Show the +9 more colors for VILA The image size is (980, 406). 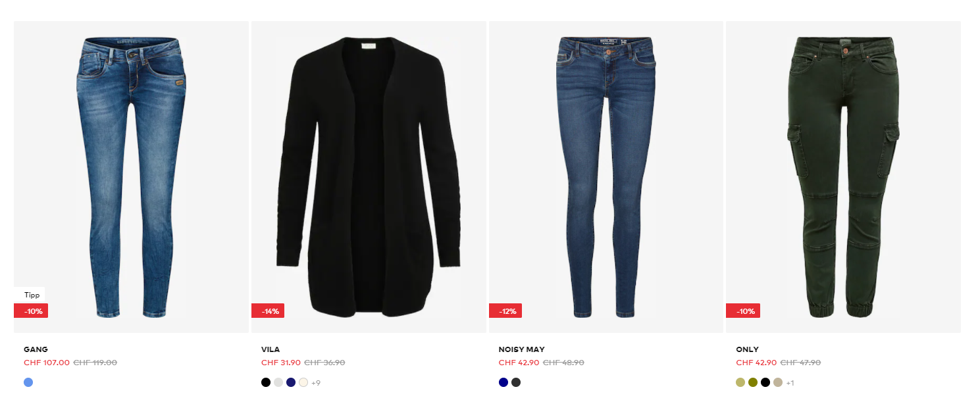pyautogui.click(x=316, y=383)
